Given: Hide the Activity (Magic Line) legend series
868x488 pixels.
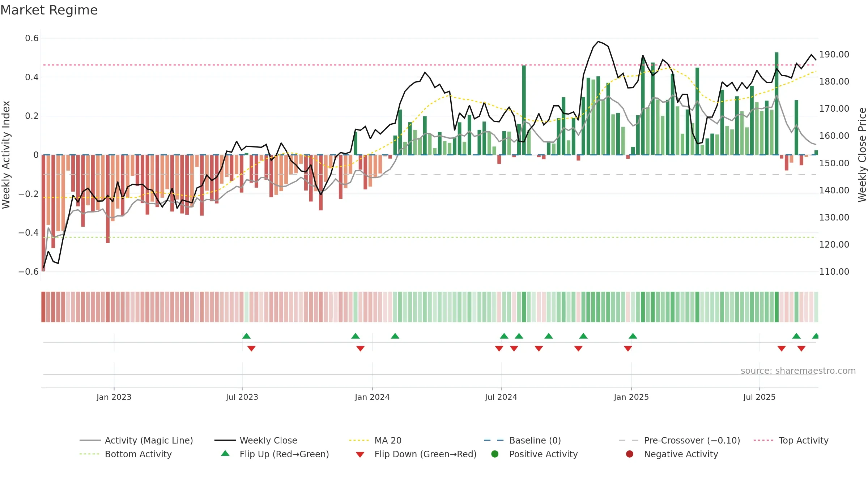Looking at the screenshot, I should [x=136, y=440].
